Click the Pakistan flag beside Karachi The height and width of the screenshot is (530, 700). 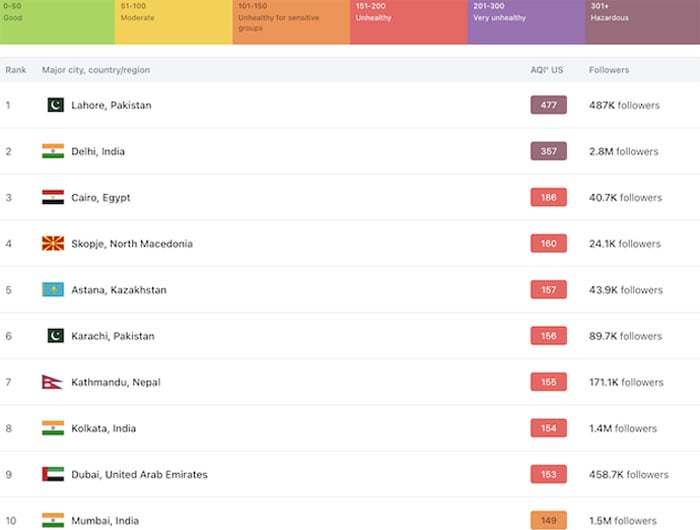tap(55, 336)
